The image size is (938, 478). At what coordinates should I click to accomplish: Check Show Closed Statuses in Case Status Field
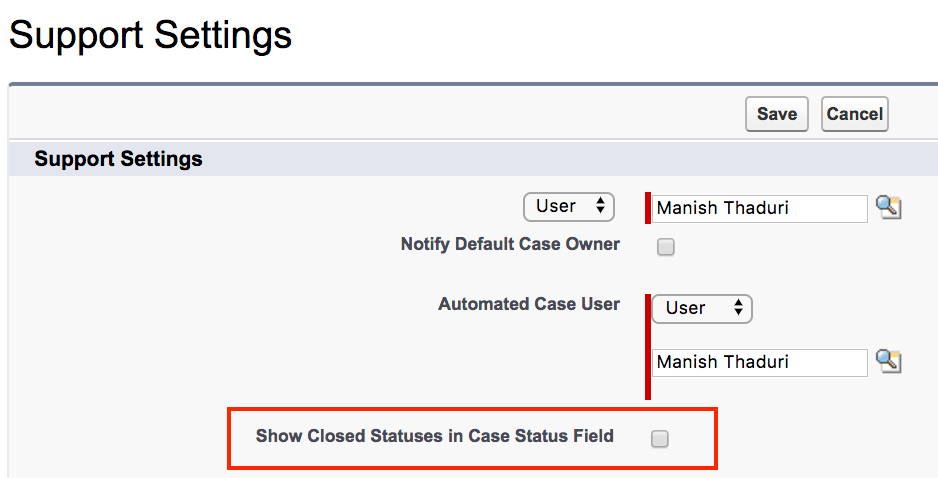click(x=660, y=438)
